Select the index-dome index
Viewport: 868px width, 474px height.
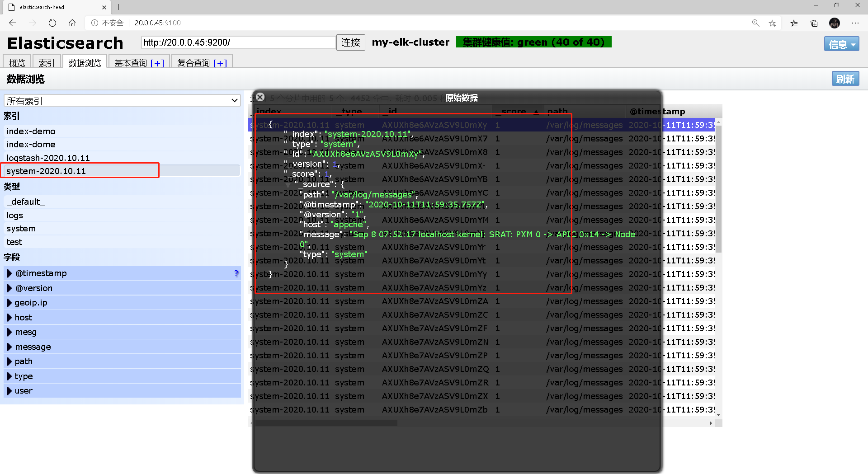[x=122, y=144]
